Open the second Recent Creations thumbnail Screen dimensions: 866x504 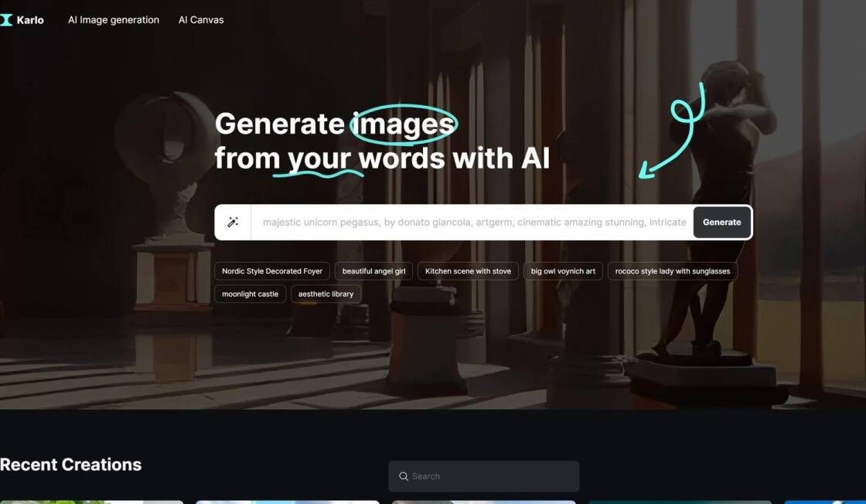click(288, 502)
